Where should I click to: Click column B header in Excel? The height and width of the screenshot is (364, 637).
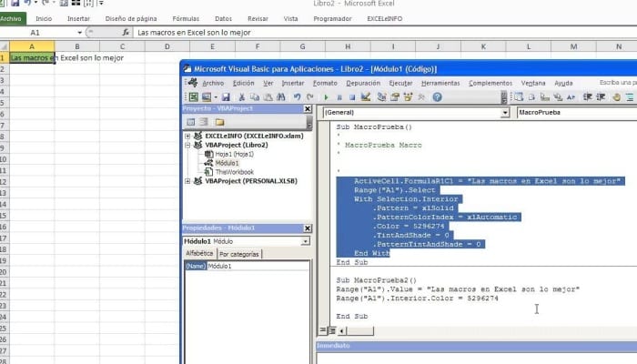[77, 46]
